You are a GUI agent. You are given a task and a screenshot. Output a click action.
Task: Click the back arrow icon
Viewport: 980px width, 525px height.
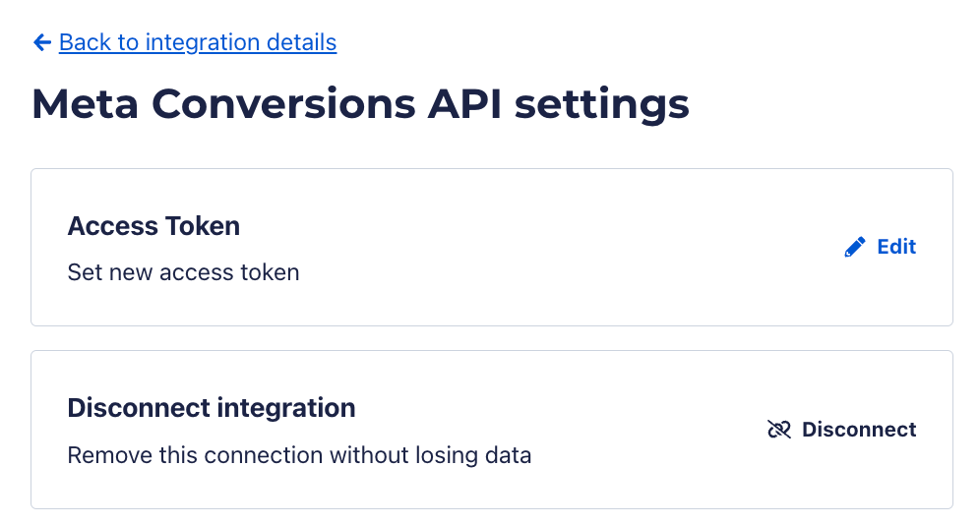coord(41,42)
